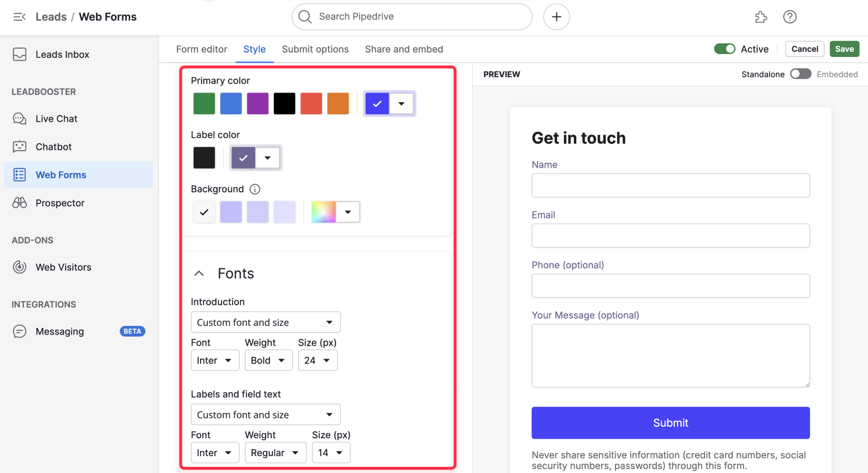Select the black label color swatch
The width and height of the screenshot is (868, 473).
point(204,158)
